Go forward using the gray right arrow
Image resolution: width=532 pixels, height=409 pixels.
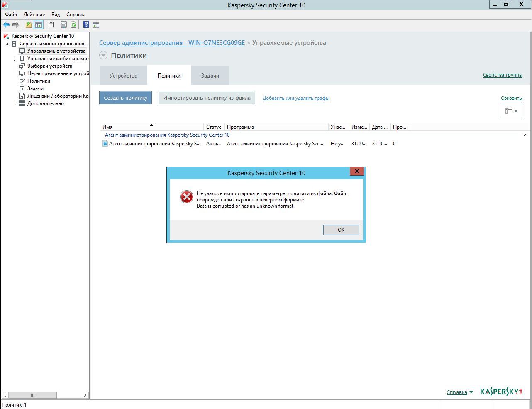point(16,25)
